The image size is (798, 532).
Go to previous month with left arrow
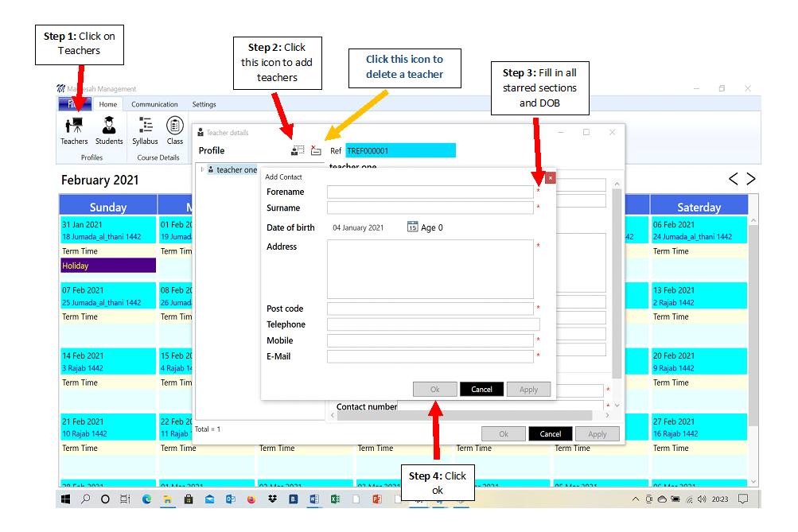pos(734,180)
